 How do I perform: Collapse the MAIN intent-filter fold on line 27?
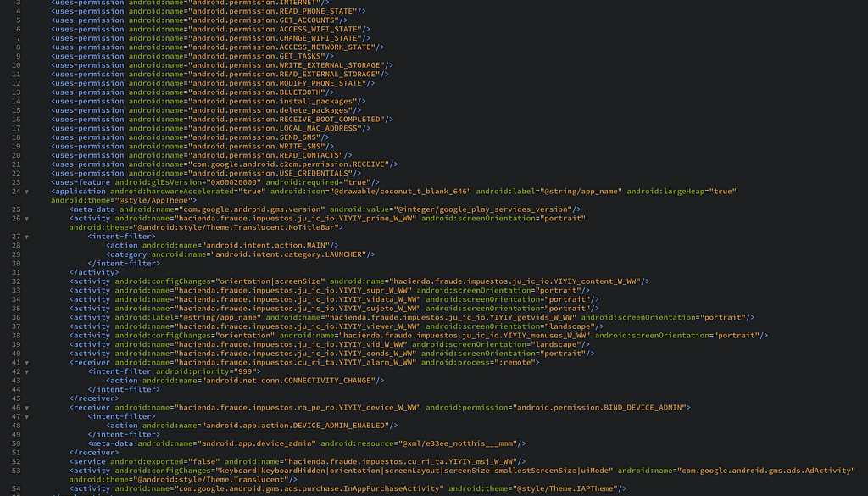(x=26, y=237)
